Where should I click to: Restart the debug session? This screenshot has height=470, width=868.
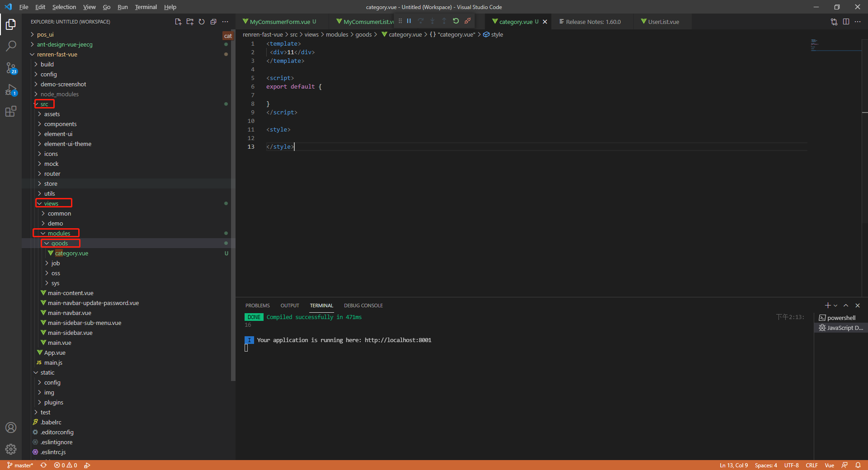tap(456, 21)
